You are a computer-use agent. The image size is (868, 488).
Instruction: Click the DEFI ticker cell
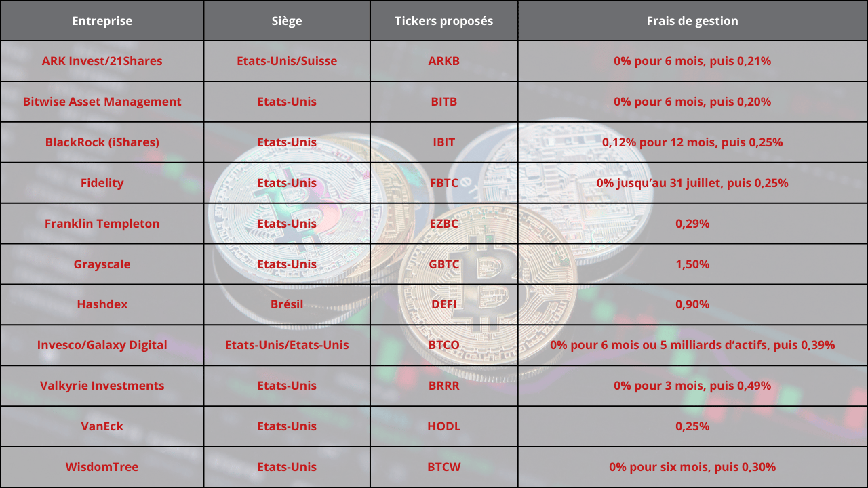tap(444, 304)
